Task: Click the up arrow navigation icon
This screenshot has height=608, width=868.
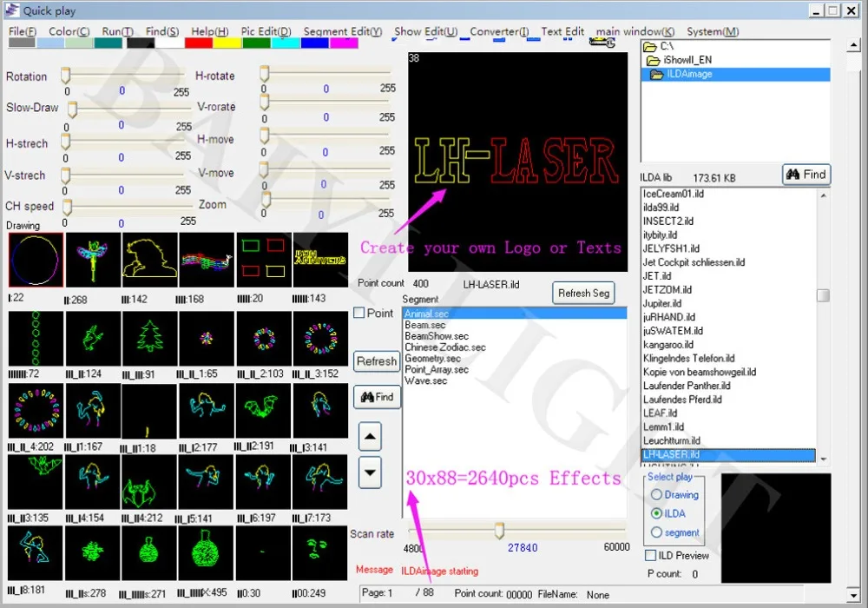Action: tap(370, 436)
